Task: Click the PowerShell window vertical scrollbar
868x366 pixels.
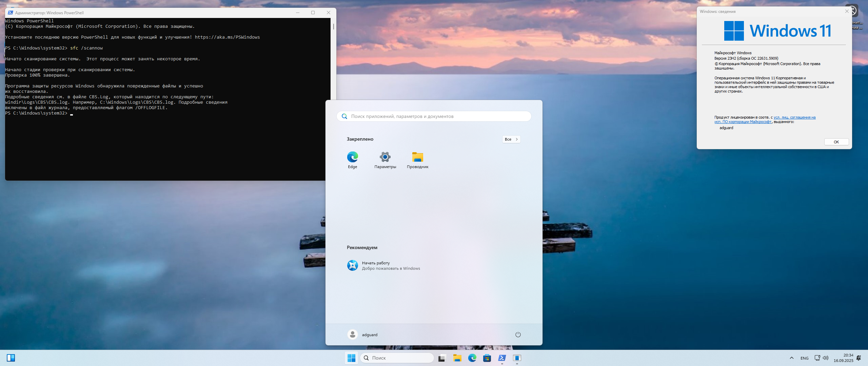Action: [x=334, y=26]
